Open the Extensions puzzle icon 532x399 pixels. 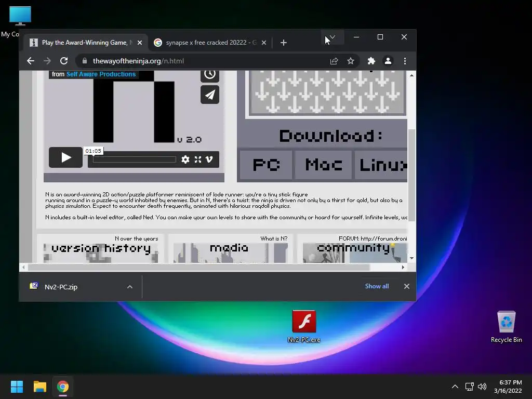(x=371, y=61)
